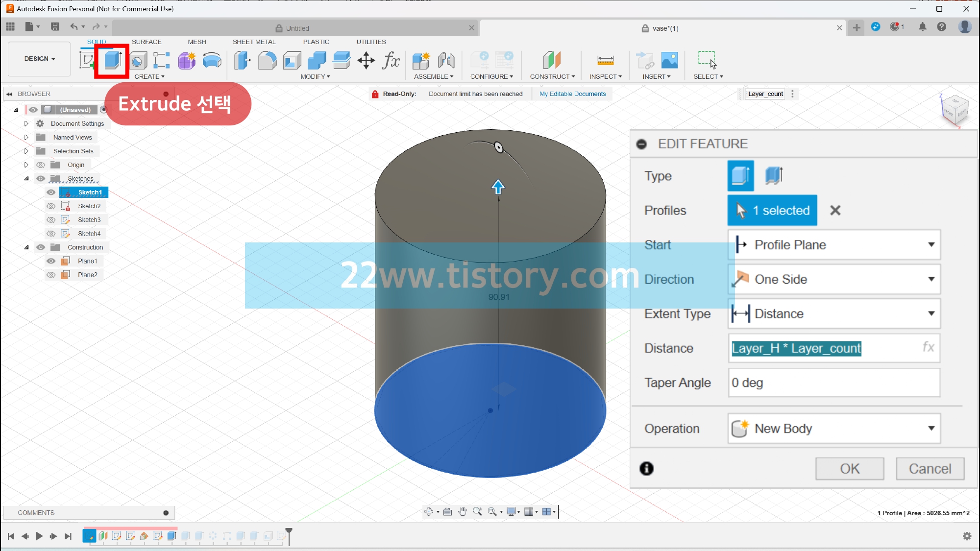Hide Plane1 using its eye icon

coord(51,261)
